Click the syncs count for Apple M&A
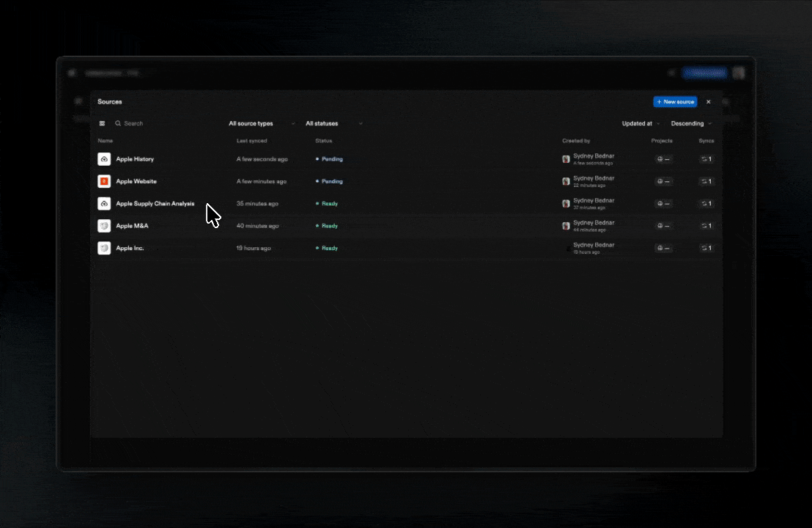The image size is (812, 528). click(706, 226)
